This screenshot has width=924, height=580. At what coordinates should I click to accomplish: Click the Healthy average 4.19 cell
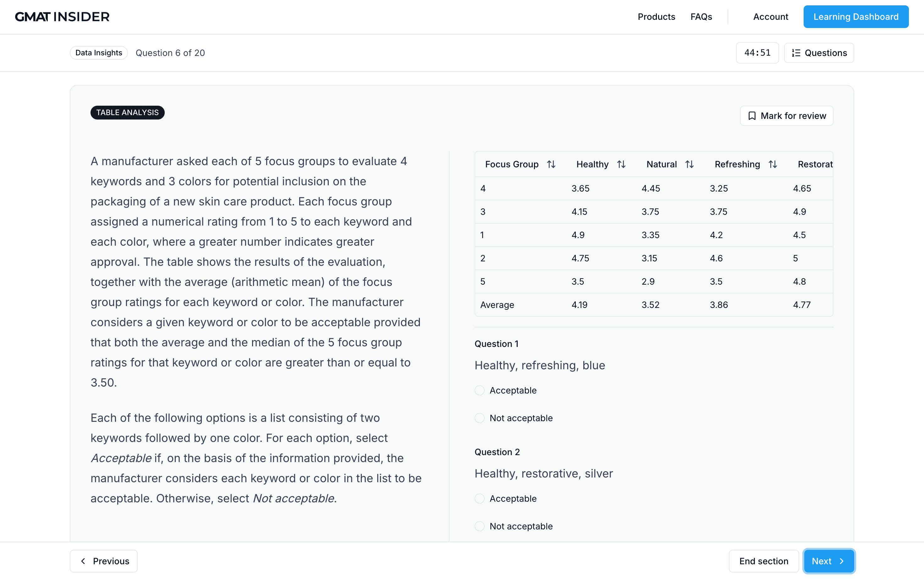[580, 304]
